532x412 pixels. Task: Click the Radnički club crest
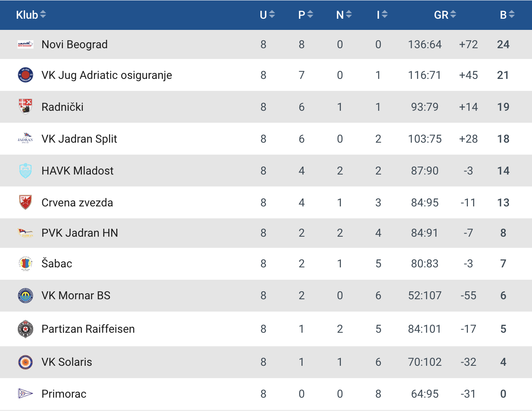coord(25,107)
